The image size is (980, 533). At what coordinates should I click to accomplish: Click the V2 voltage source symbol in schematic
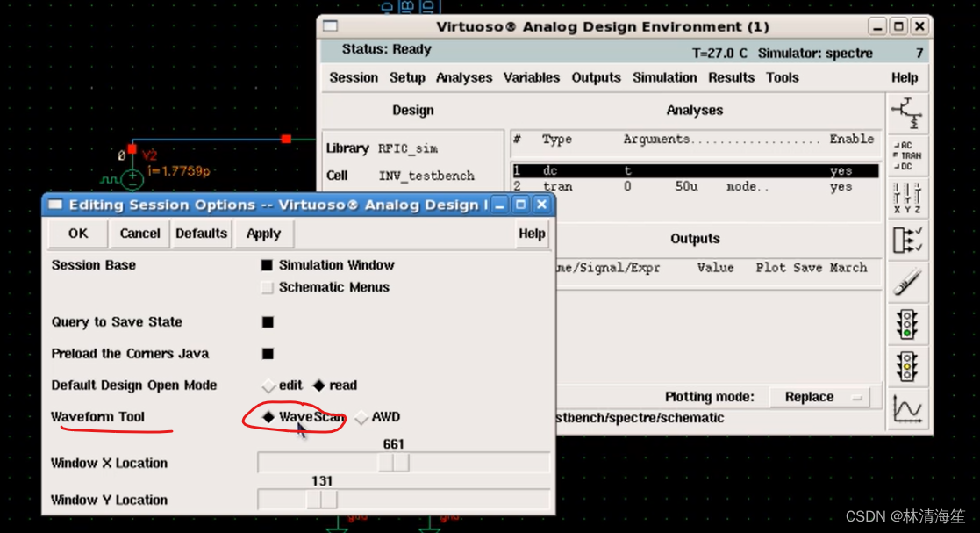tap(132, 179)
